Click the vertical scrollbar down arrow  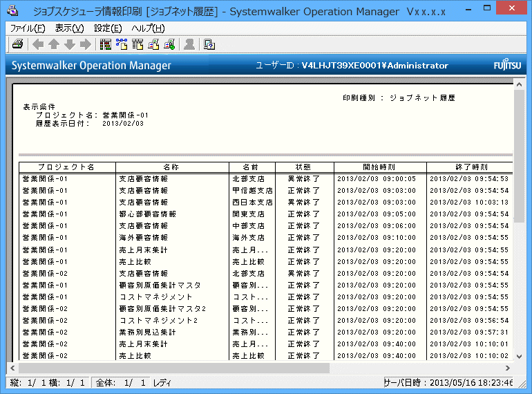519,357
